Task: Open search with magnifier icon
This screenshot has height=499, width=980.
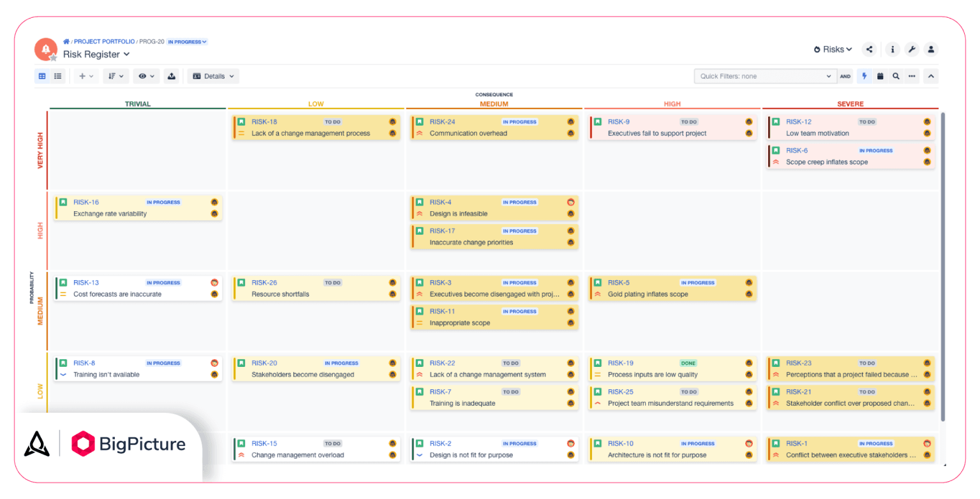Action: (x=896, y=76)
